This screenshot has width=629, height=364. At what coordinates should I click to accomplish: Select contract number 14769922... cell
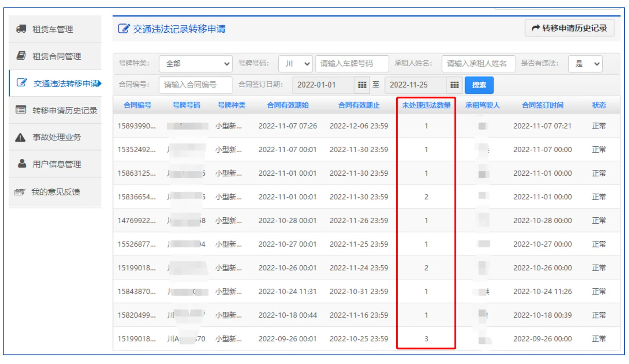[137, 221]
